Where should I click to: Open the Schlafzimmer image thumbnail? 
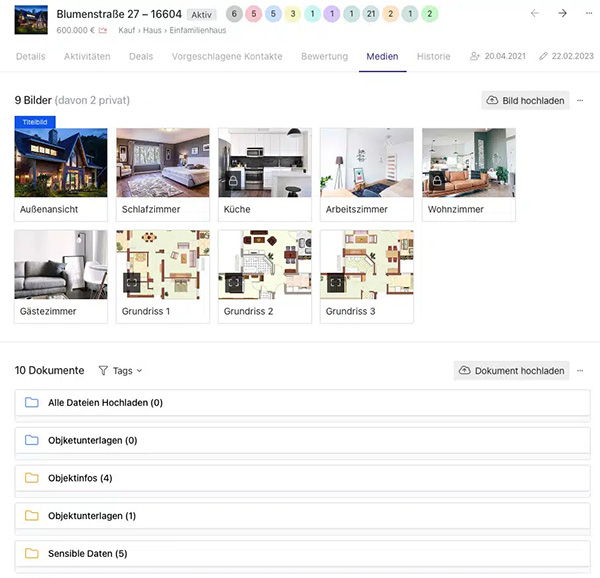tap(163, 163)
